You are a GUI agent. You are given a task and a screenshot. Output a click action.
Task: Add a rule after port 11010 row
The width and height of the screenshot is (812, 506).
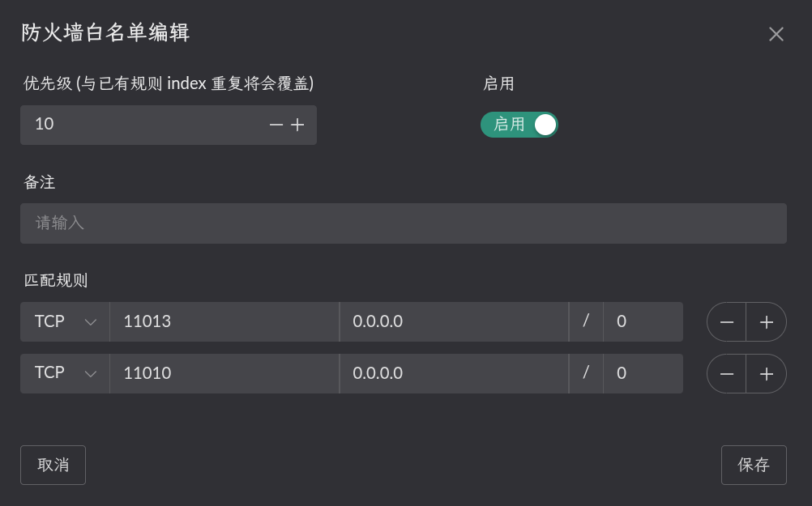point(767,374)
